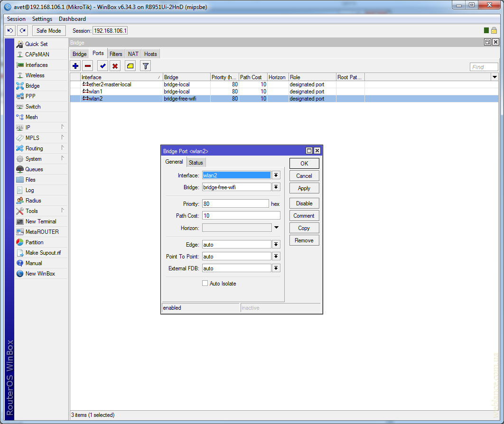Toggle the Safe Mode button
Screen dimensions: 504x424
[x=48, y=30]
